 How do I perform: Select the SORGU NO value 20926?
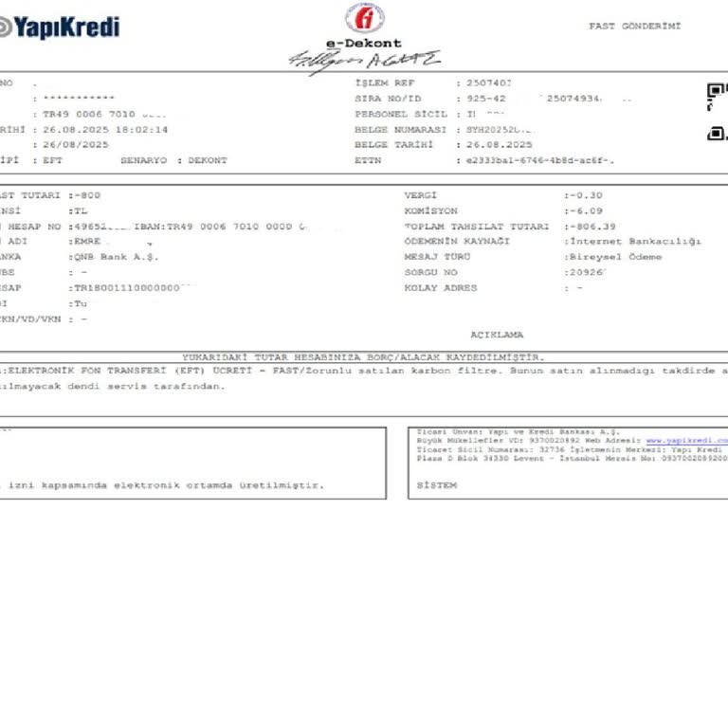588,273
